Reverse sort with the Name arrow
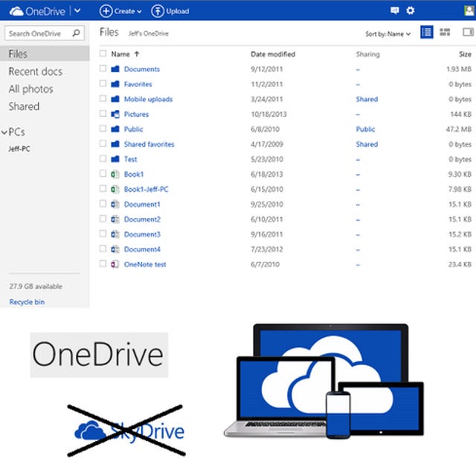476x476 pixels. point(137,54)
